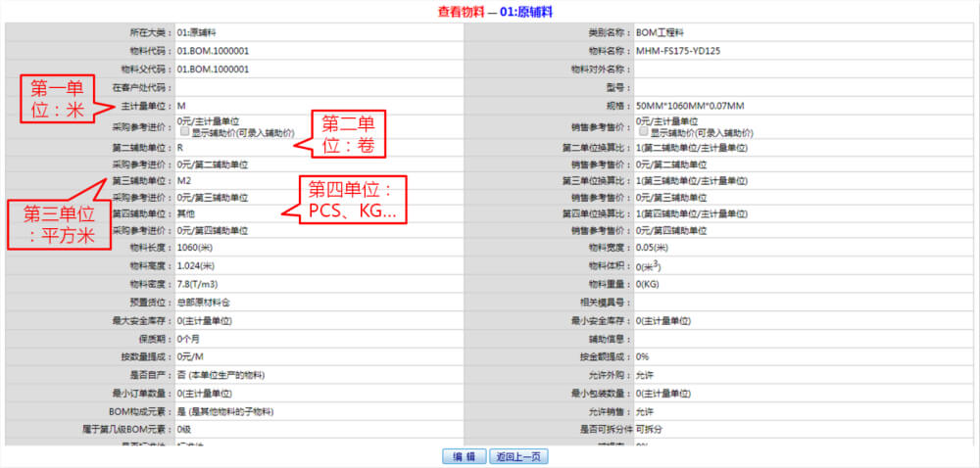Select material code value 01.BOM.1000001 next to 物料代码

point(213,51)
